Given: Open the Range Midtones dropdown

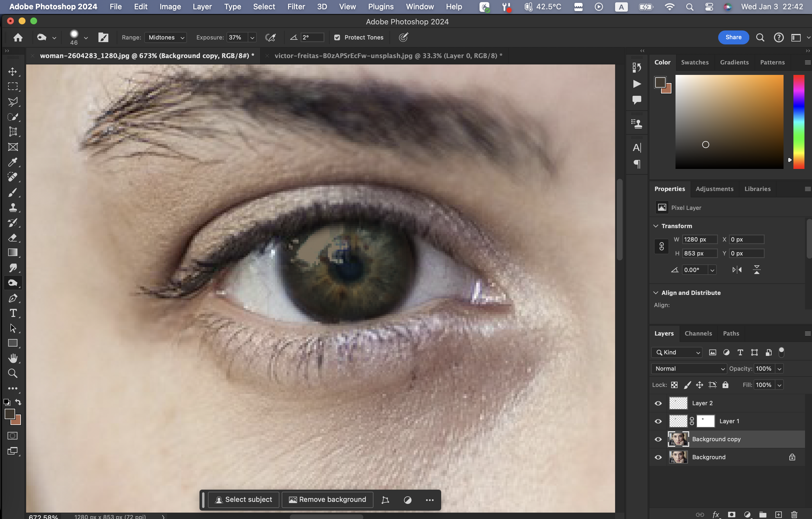Looking at the screenshot, I should coord(166,37).
